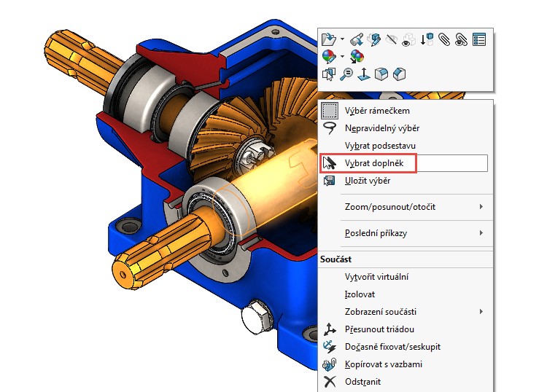
Task: Choose Výběr rámečkem from context menu
Action: 406,111
